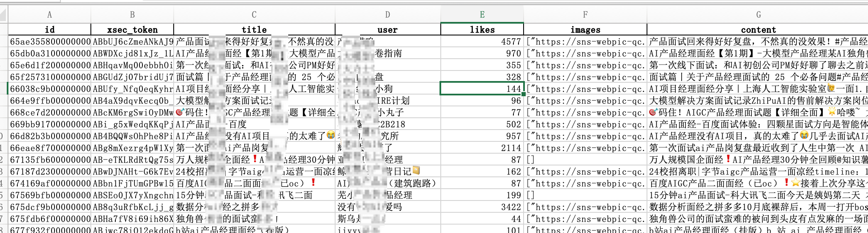Select likes cell with value 957
Viewport: 868px width, 233px height.
coord(482,136)
